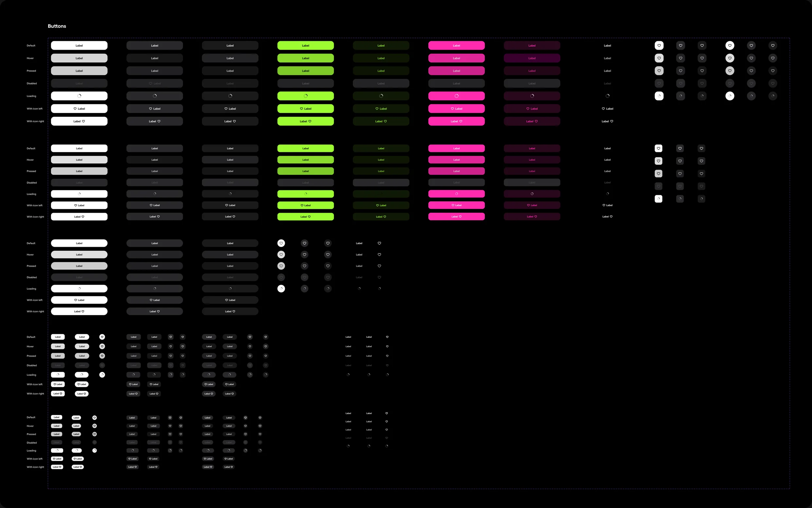Click the pink Default Label button in top section
812x508 pixels.
click(x=456, y=45)
